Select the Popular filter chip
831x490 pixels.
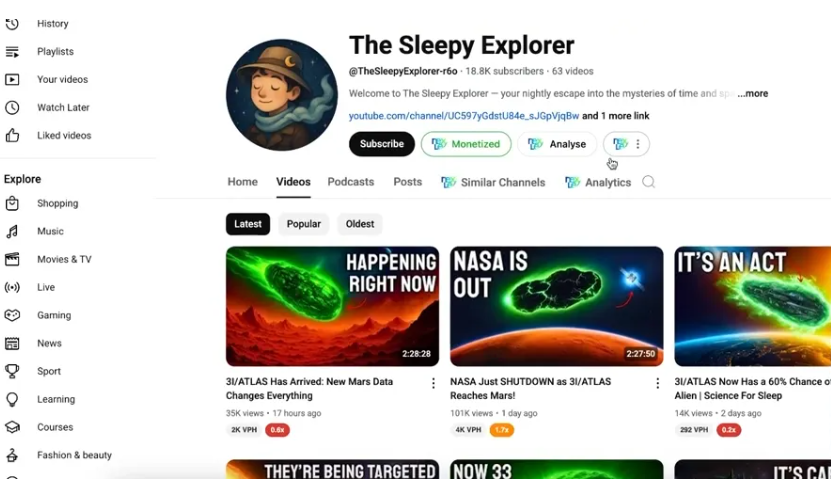click(x=304, y=224)
